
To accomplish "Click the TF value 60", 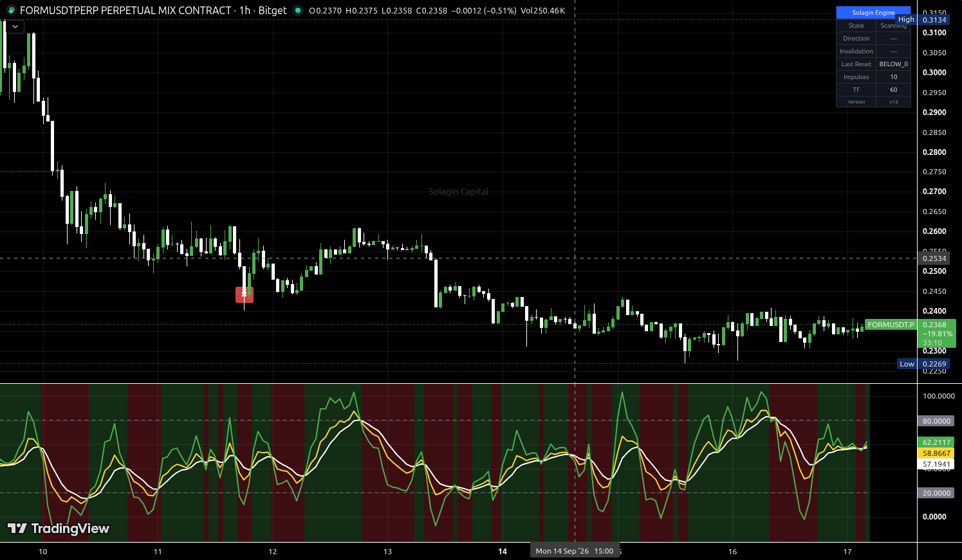I will point(894,90).
